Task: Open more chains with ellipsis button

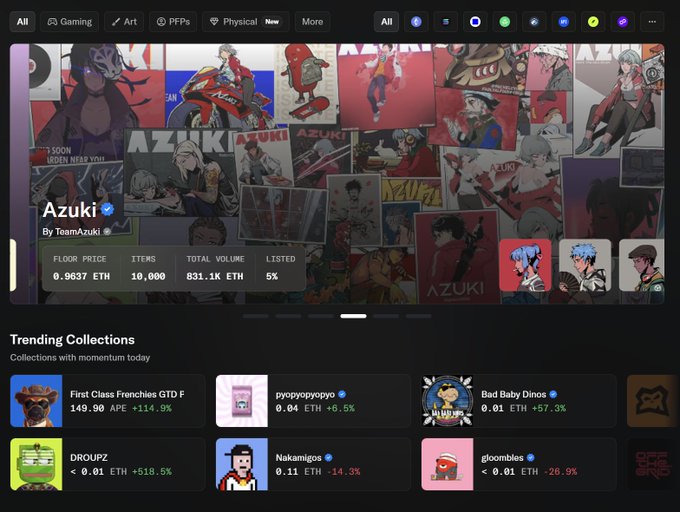Action: click(652, 22)
